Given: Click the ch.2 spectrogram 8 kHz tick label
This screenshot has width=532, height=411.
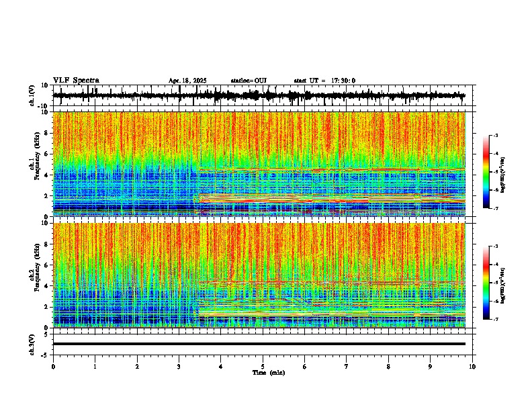Looking at the screenshot, I should (x=46, y=244).
